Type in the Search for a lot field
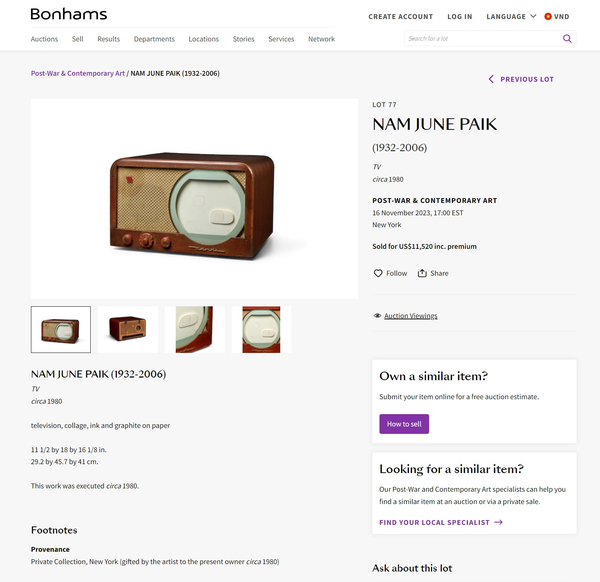The image size is (600, 582). (x=482, y=39)
